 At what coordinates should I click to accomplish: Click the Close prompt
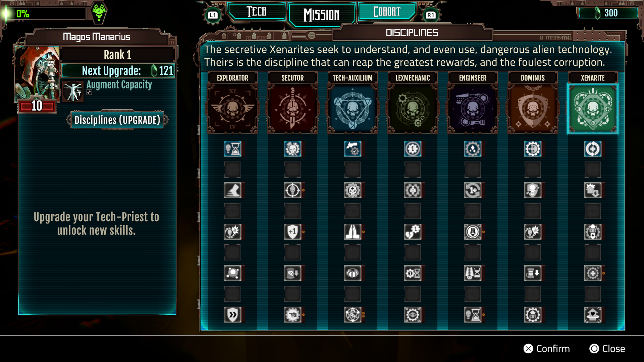(x=607, y=349)
